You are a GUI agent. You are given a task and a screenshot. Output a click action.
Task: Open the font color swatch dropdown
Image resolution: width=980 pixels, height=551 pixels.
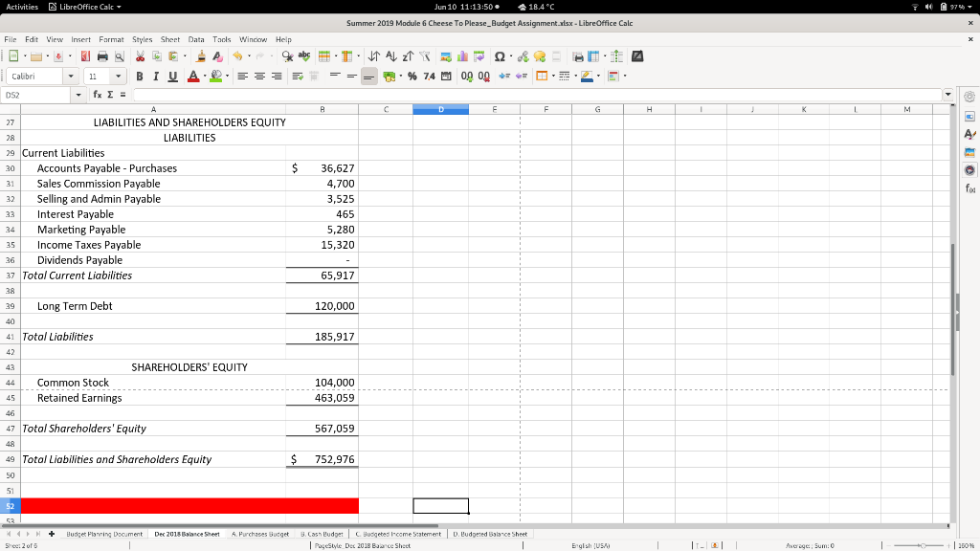[x=203, y=77]
